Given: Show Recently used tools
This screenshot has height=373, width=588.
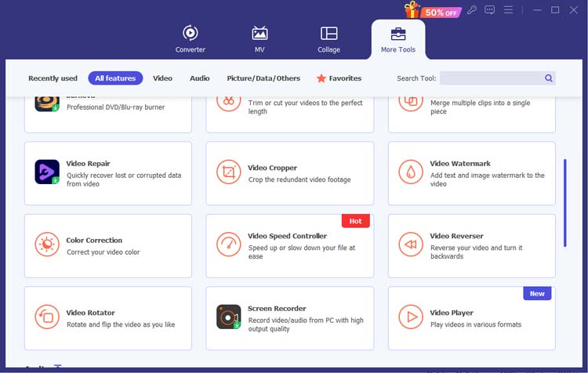Looking at the screenshot, I should point(53,78).
